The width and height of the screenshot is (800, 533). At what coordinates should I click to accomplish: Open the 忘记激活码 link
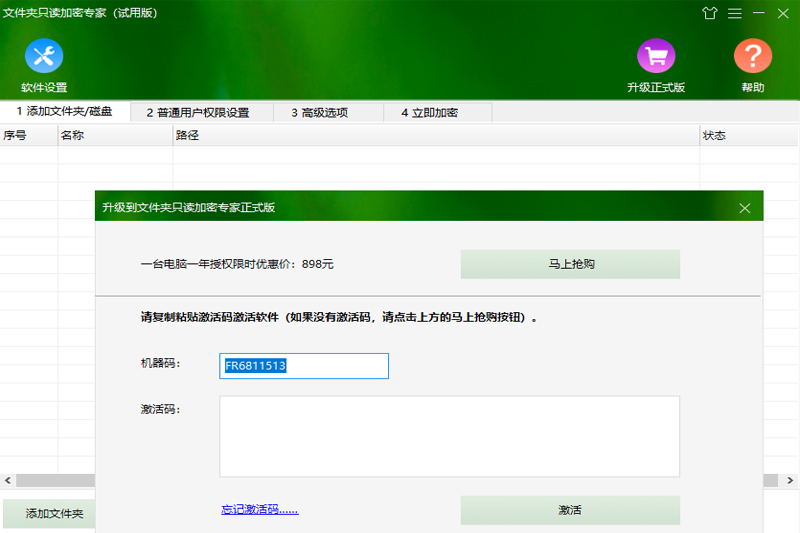[x=260, y=509]
